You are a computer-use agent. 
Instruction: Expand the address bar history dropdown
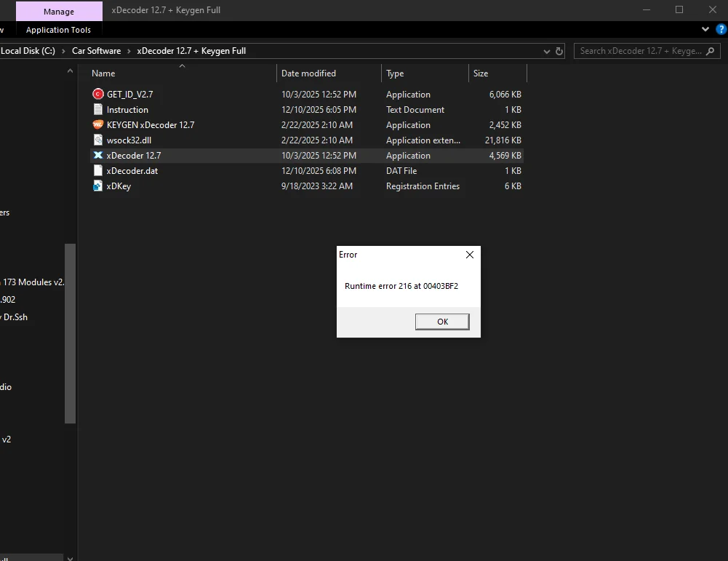[546, 51]
